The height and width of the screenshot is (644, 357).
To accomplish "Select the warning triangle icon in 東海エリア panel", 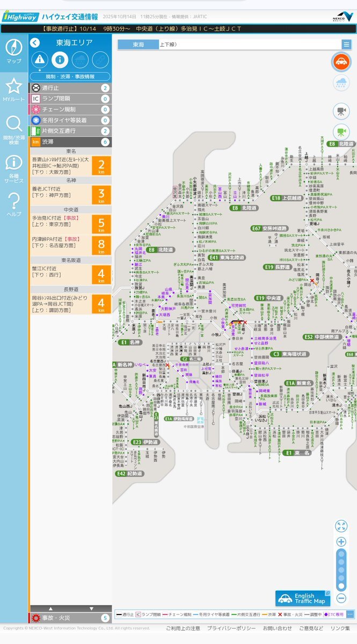I will tap(40, 60).
